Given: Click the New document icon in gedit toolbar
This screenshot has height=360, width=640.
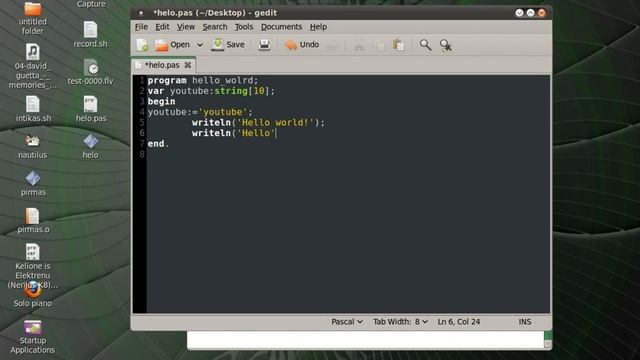Looking at the screenshot, I should [142, 45].
